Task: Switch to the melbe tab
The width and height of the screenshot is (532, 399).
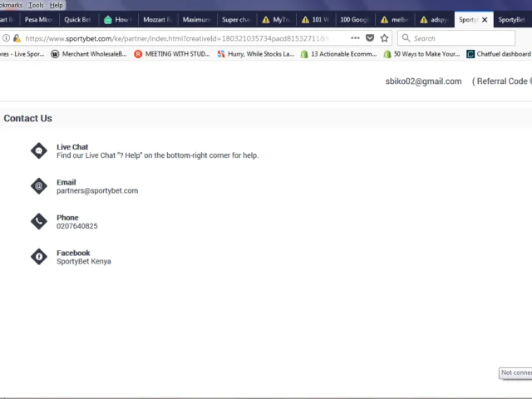Action: [395, 20]
